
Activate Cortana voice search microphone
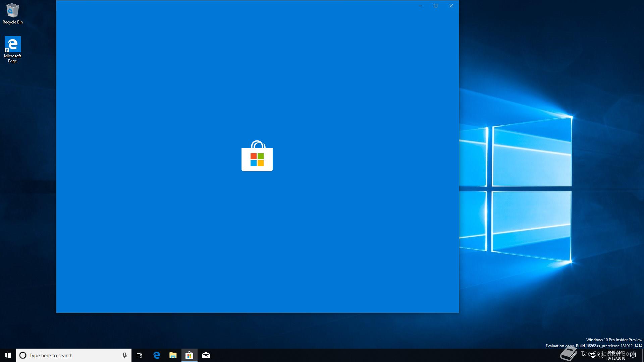coord(124,355)
